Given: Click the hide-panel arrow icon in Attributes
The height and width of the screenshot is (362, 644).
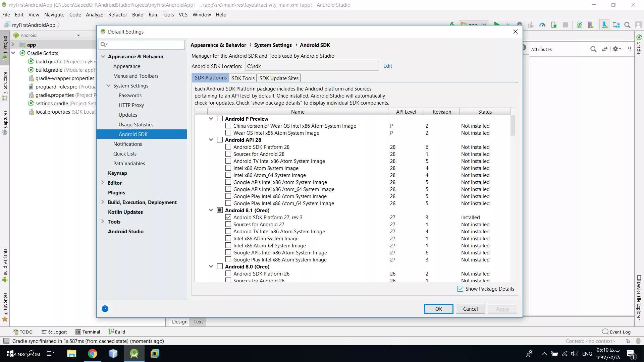Looking at the screenshot, I should point(629,49).
